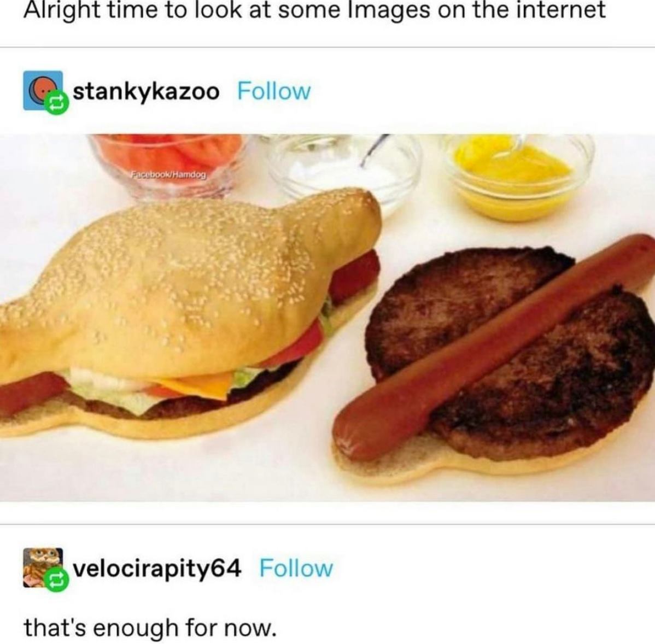The image size is (655, 644).
Task: Follow the user velocirapity64
Action: coord(296,568)
